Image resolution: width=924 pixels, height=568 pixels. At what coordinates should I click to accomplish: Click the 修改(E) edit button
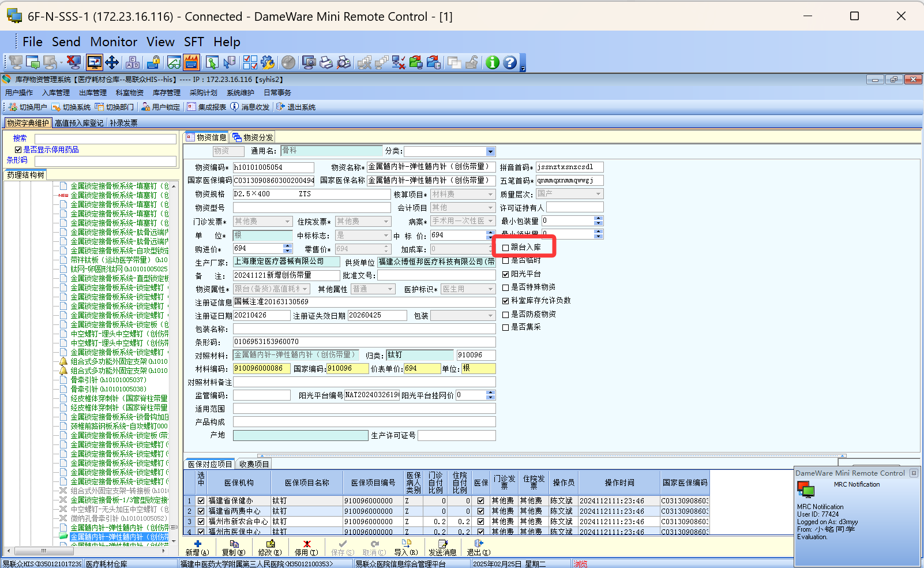coord(270,548)
